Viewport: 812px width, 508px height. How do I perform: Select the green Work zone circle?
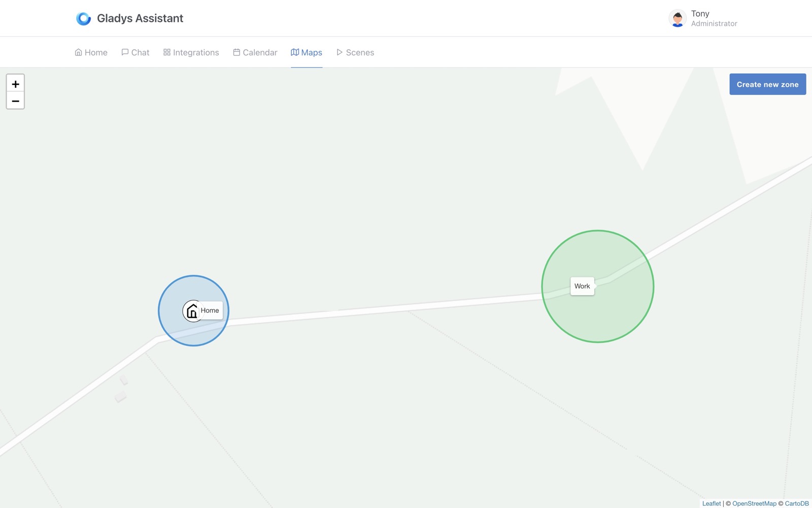[609, 315]
